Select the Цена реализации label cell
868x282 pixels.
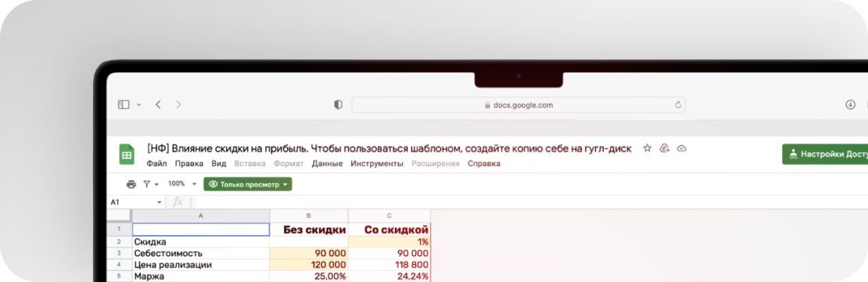coord(201,265)
